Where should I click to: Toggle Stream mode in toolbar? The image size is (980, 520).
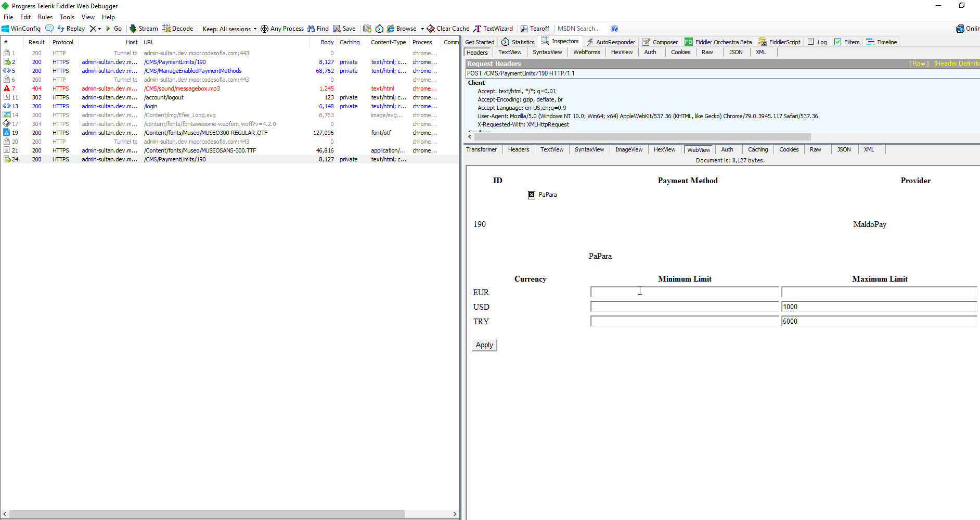(x=144, y=29)
